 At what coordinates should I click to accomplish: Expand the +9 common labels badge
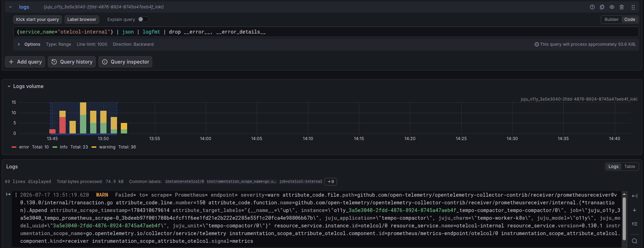click(x=331, y=182)
